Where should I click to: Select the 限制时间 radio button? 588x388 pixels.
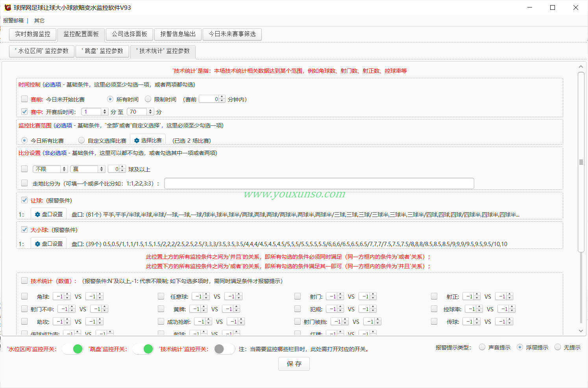tap(148, 99)
